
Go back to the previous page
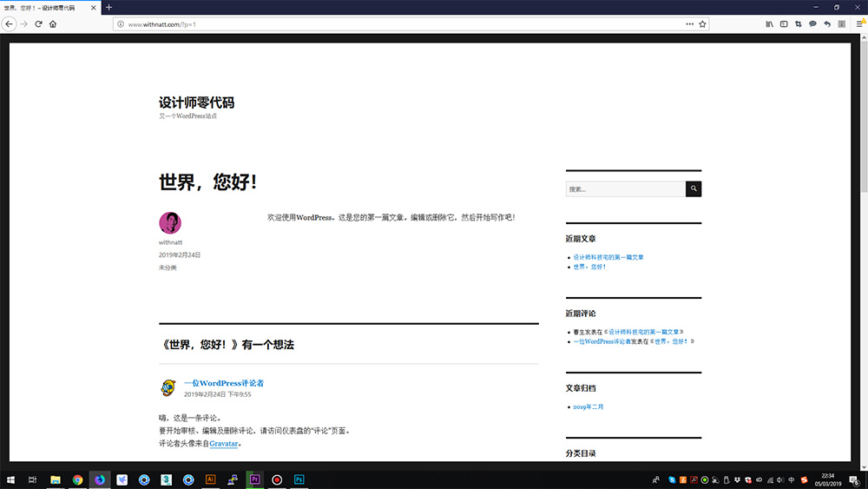point(9,23)
